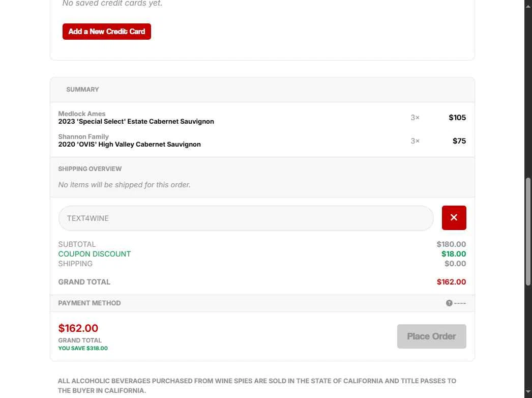Remove the TEXT4WINE coupon with the red X

pos(454,218)
